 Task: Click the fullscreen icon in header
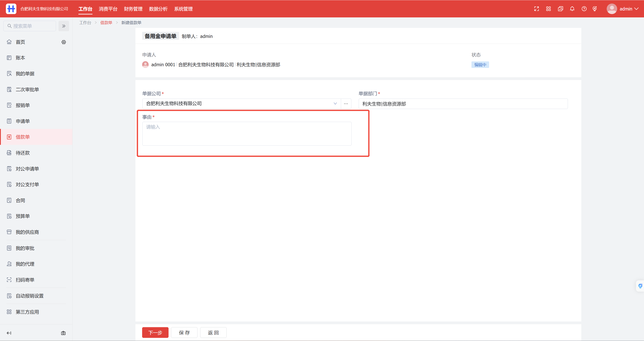click(536, 9)
